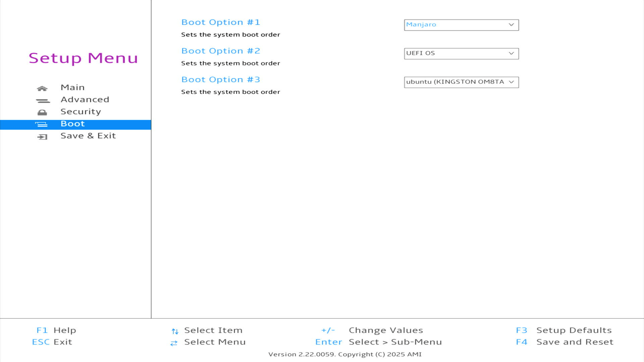Click the house icon beside Main
This screenshot has height=362, width=644.
[42, 88]
